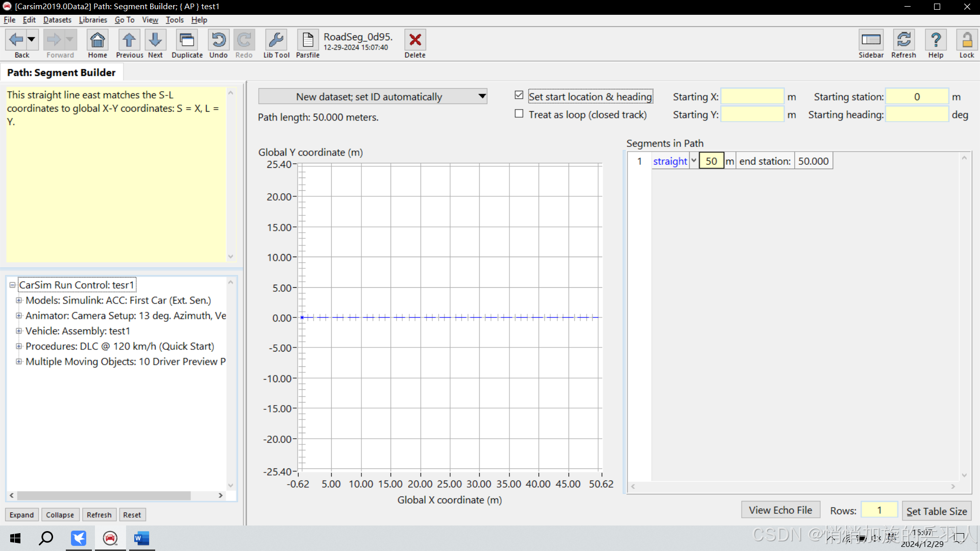Click the Set Table Size button

[936, 511]
